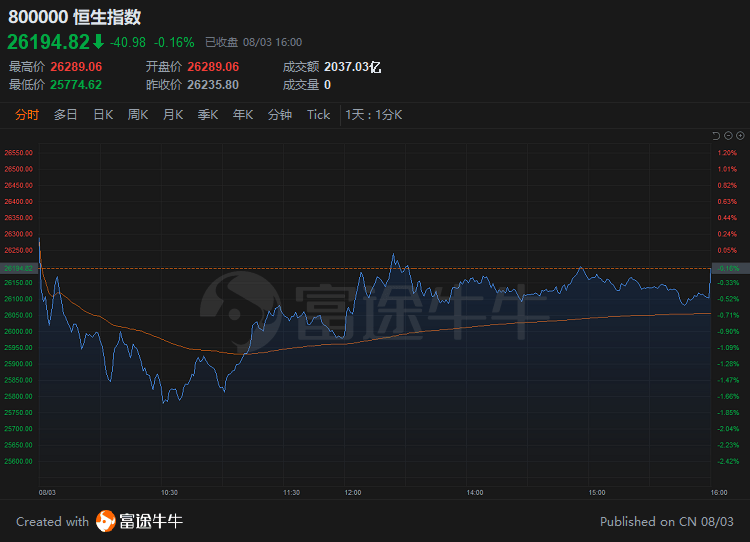Click the 已收盘 08/03 16:00 status
The image size is (750, 542).
point(254,43)
